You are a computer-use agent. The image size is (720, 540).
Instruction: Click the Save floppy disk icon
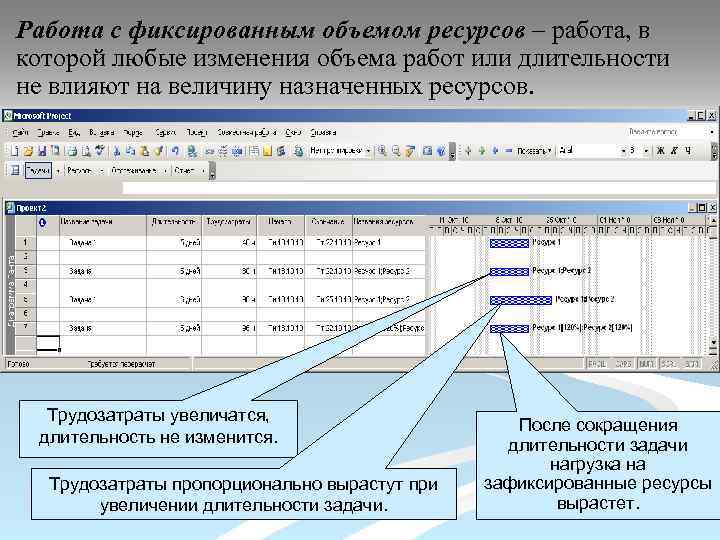pyautogui.click(x=42, y=151)
